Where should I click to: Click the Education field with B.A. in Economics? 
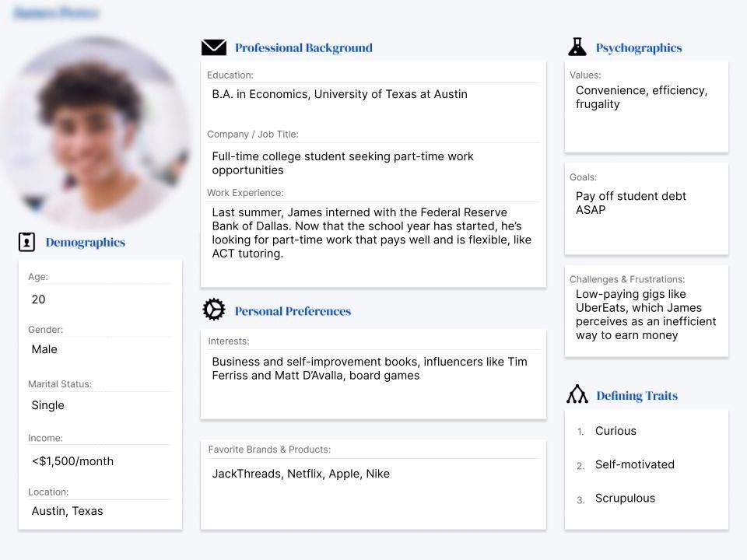pyautogui.click(x=340, y=94)
